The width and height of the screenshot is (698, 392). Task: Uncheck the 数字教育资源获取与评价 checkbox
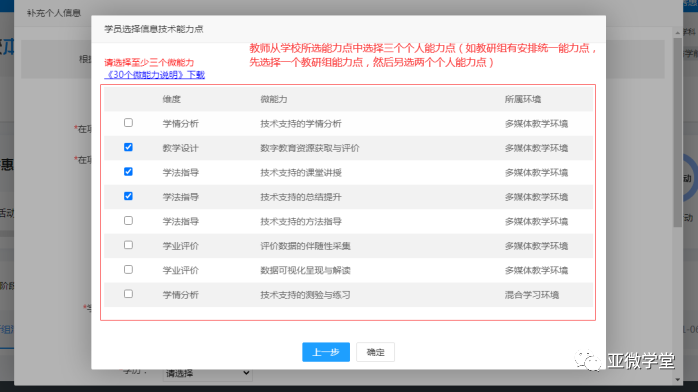click(x=128, y=147)
